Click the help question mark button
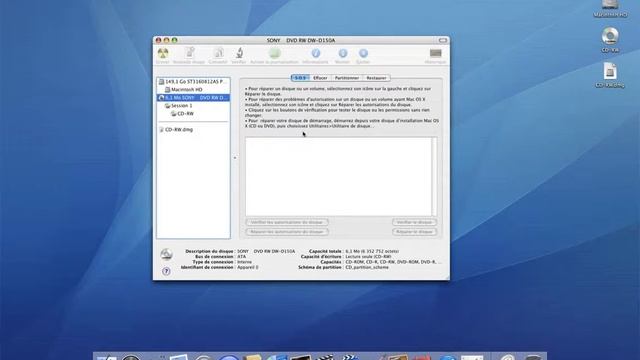 (166, 271)
